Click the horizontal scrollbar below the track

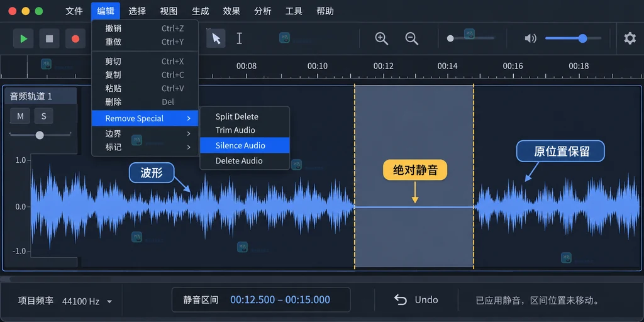coord(322,279)
